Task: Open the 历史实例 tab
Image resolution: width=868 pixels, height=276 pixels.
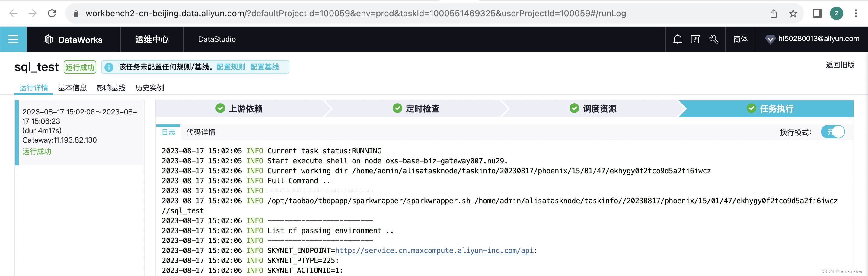Action: click(x=150, y=88)
